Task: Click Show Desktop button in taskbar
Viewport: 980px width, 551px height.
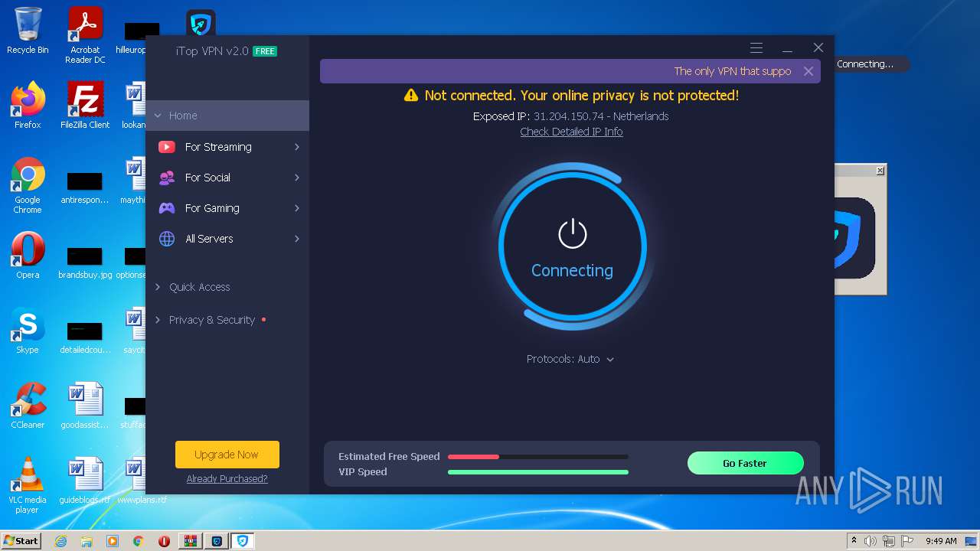Action: pos(972,541)
